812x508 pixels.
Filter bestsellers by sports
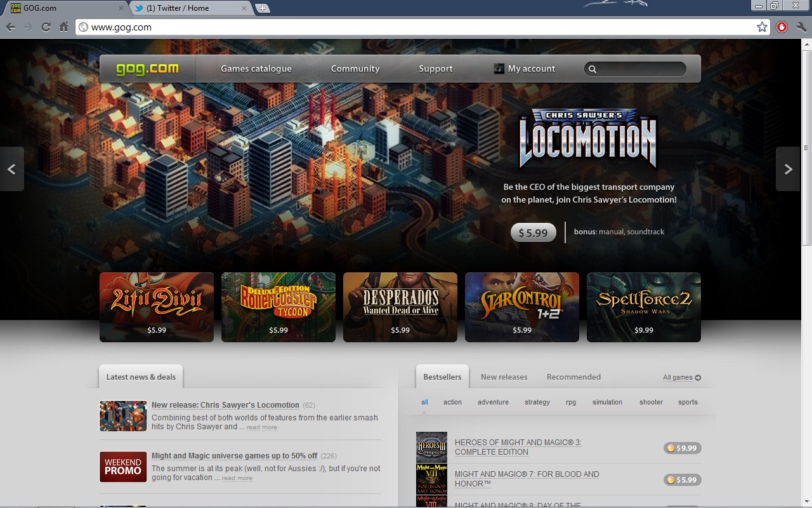pos(688,402)
